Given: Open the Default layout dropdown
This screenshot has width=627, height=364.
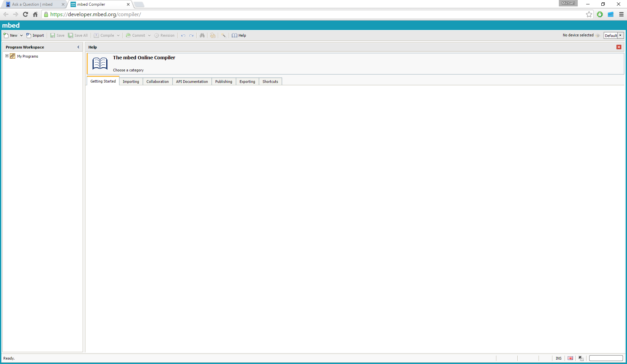Looking at the screenshot, I should pyautogui.click(x=620, y=35).
